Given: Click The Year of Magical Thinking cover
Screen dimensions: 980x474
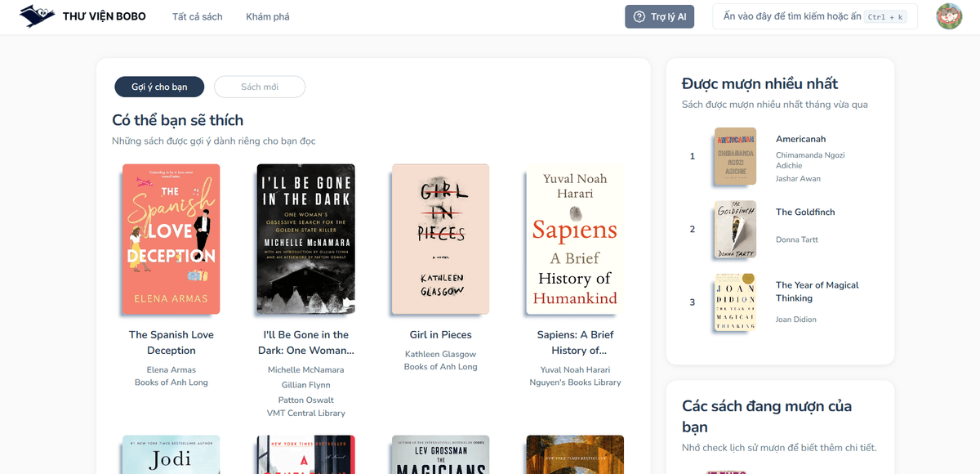Looking at the screenshot, I should click(x=735, y=302).
